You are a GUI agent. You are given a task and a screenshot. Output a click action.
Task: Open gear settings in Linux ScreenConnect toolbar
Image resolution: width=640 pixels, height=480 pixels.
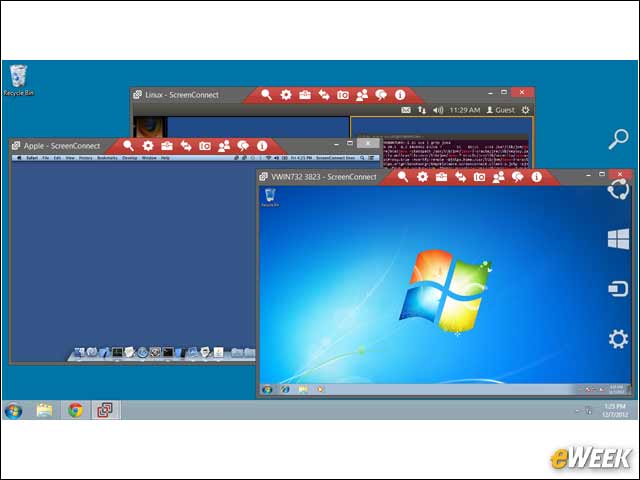tap(286, 95)
